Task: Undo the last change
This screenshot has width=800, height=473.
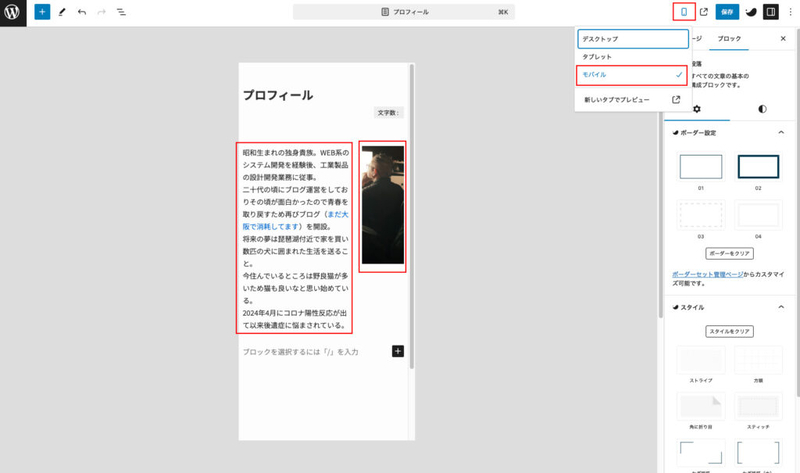Action: coord(82,12)
